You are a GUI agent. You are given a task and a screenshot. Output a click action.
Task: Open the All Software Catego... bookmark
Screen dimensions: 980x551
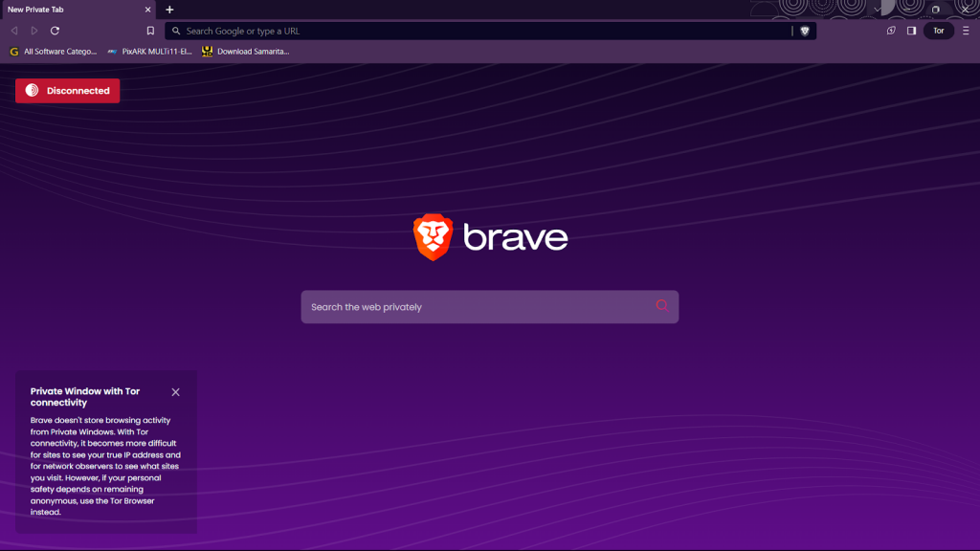click(x=54, y=52)
